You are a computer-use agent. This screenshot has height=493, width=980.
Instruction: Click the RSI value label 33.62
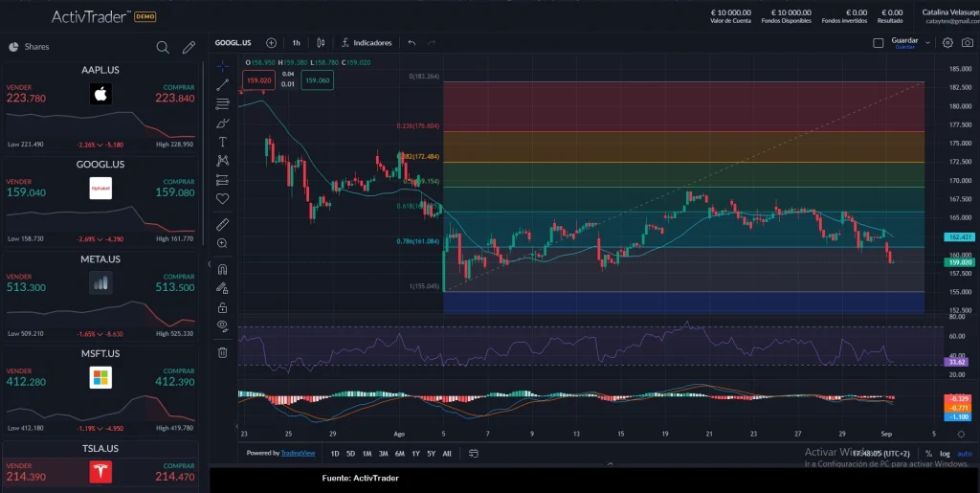tap(956, 362)
